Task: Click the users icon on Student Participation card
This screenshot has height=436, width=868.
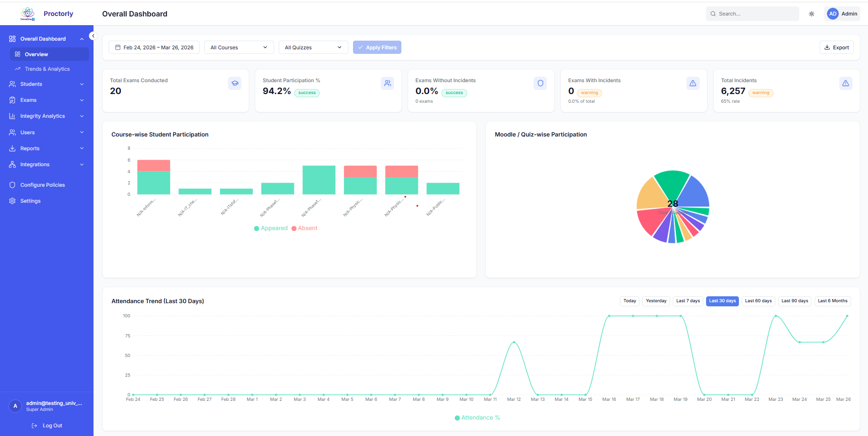Action: pyautogui.click(x=387, y=83)
